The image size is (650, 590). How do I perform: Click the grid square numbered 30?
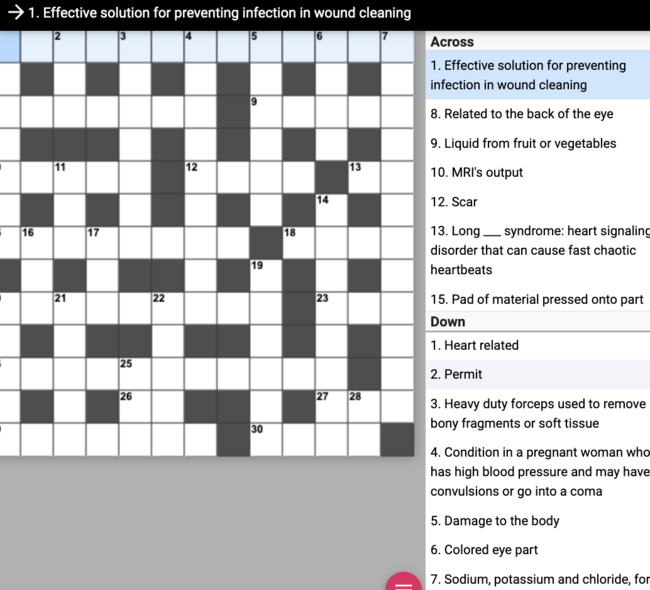pos(265,438)
